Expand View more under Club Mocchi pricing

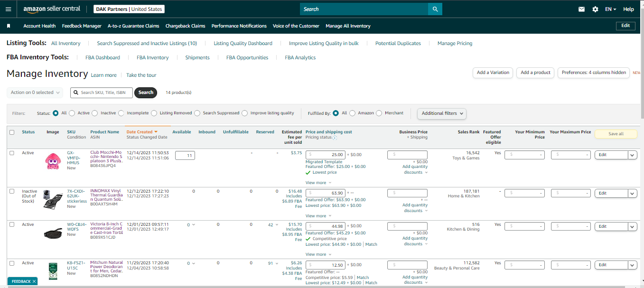coord(318,183)
